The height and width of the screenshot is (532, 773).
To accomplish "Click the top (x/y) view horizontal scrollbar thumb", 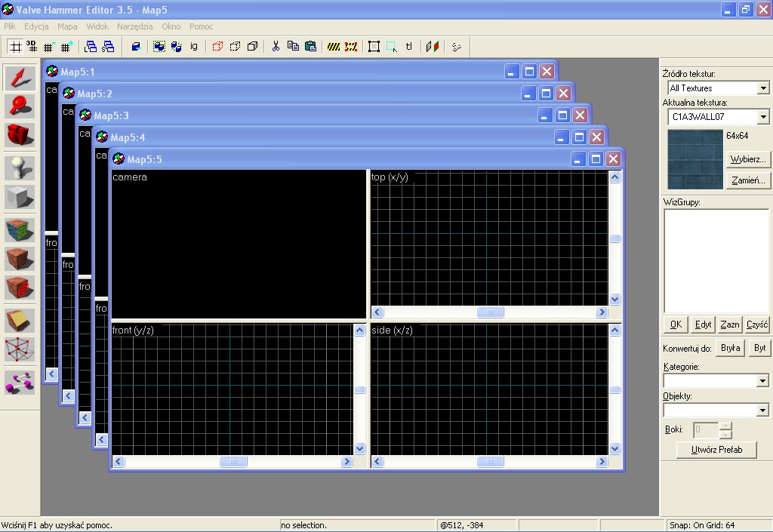I will [x=490, y=312].
